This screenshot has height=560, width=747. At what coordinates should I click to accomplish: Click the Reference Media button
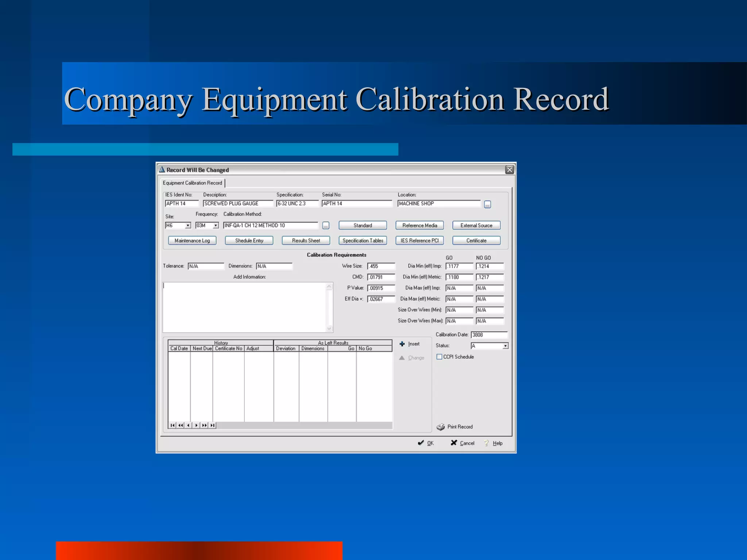(x=419, y=225)
